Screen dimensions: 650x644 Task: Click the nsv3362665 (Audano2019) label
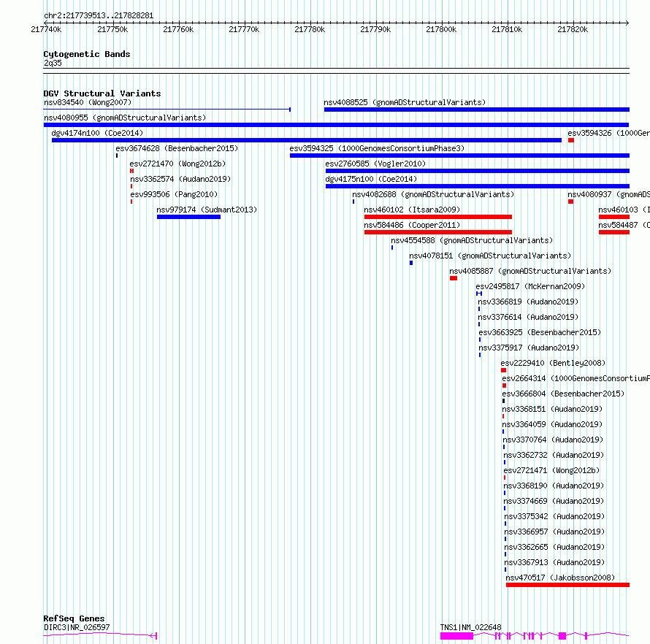(x=554, y=547)
